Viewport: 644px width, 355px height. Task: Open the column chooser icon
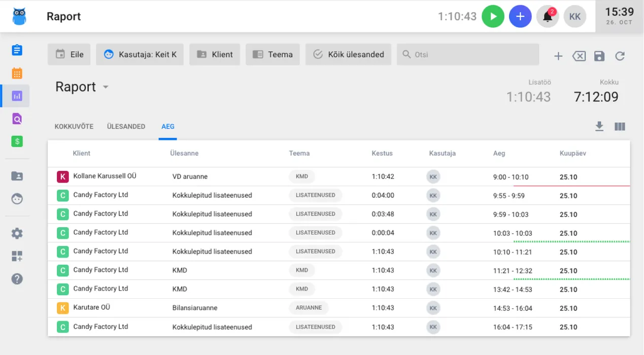[620, 127]
